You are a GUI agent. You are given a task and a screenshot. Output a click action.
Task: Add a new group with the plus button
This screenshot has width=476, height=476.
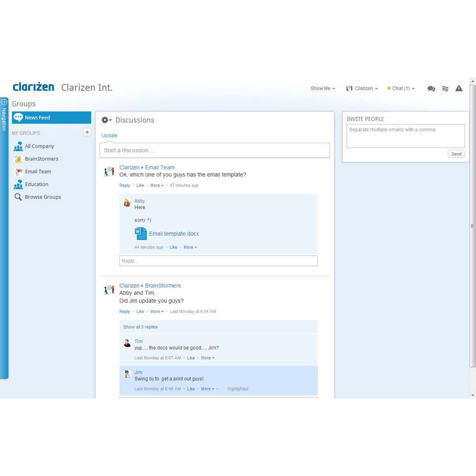pyautogui.click(x=87, y=132)
